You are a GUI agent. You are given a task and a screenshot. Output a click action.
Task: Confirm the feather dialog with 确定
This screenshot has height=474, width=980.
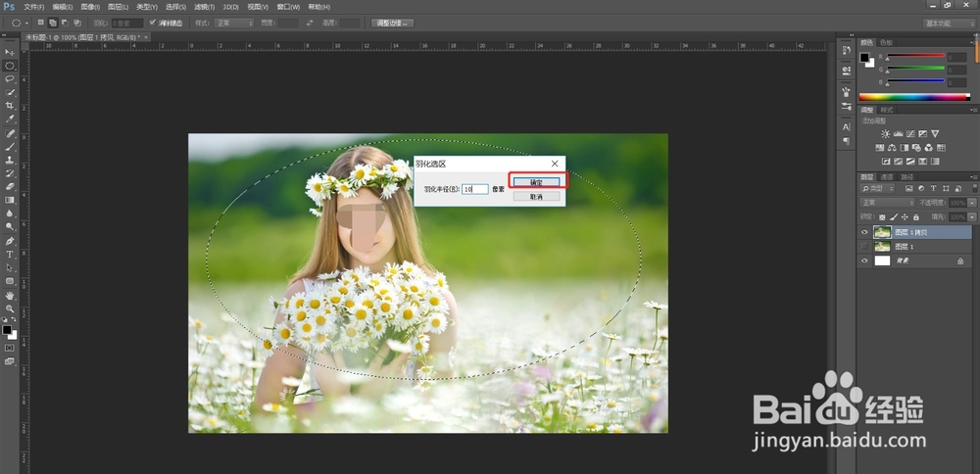pyautogui.click(x=536, y=182)
